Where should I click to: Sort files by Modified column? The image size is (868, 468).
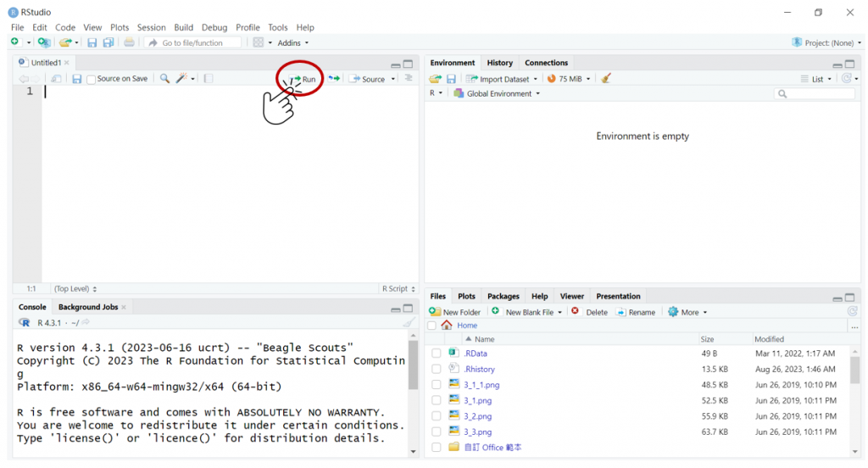tap(769, 339)
